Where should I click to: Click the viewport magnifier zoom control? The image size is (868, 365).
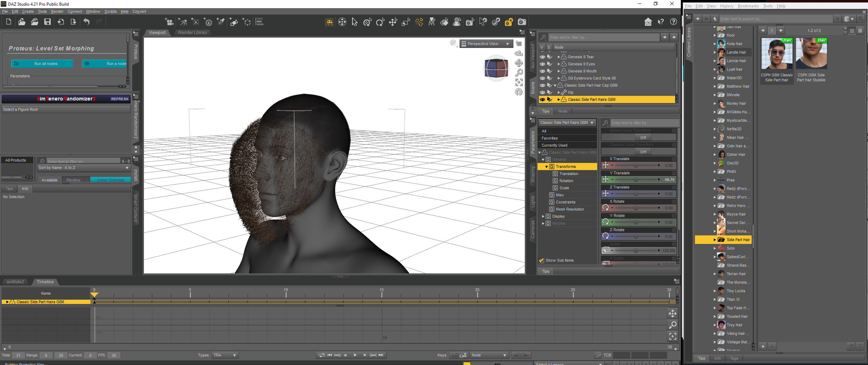tap(519, 72)
